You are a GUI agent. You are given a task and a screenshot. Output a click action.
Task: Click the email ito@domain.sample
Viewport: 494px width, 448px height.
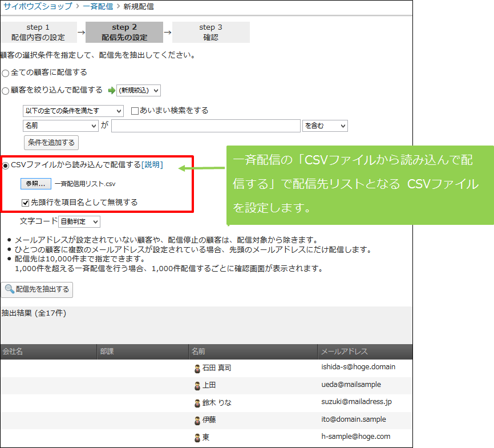(x=354, y=419)
